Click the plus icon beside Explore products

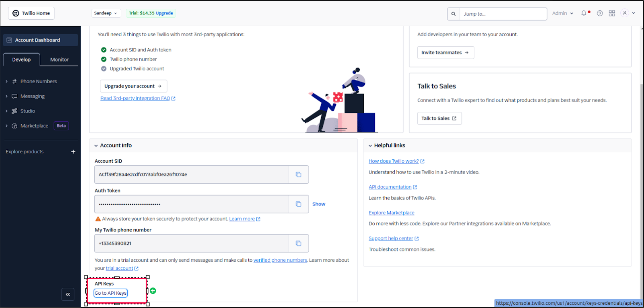73,152
